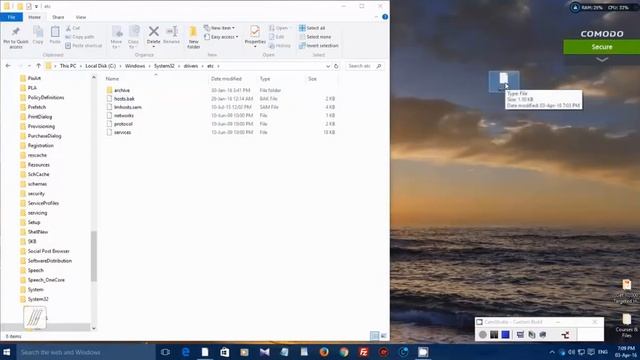Open the Delete dropdown arrow
This screenshot has height=360, width=640.
(153, 46)
